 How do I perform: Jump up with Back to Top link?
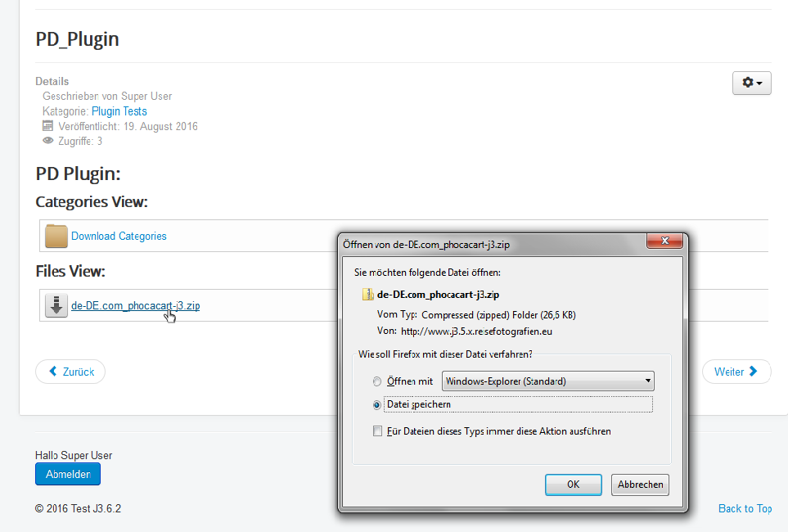745,508
